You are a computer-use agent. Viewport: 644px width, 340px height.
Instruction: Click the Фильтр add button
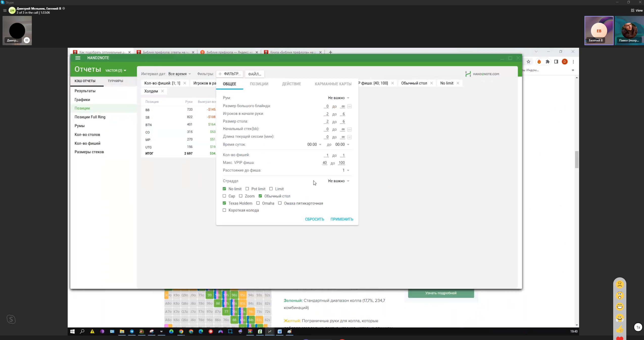230,74
